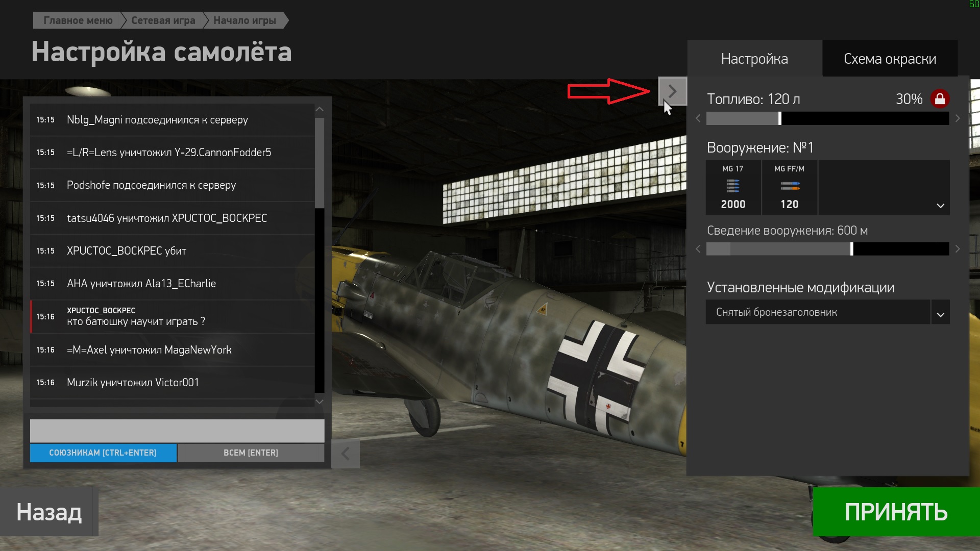Decrease gun convergence with left arrow
The width and height of the screenshot is (980, 551).
pos(698,249)
